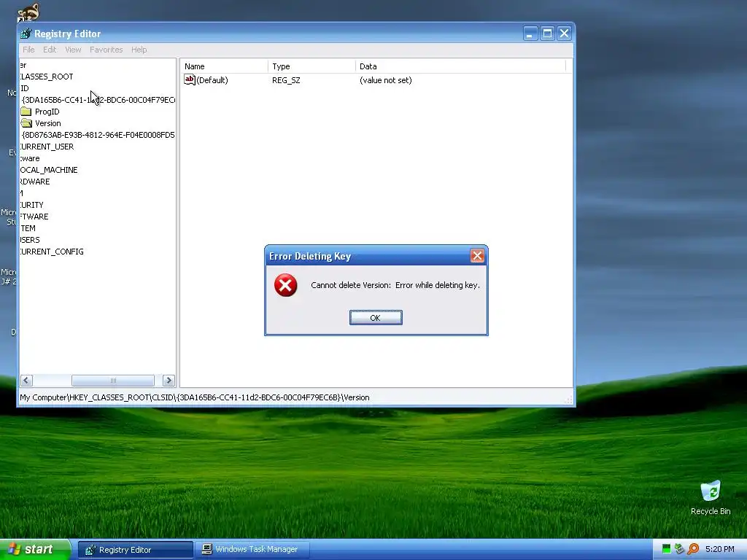
Task: Open the Help menu
Action: (x=139, y=50)
